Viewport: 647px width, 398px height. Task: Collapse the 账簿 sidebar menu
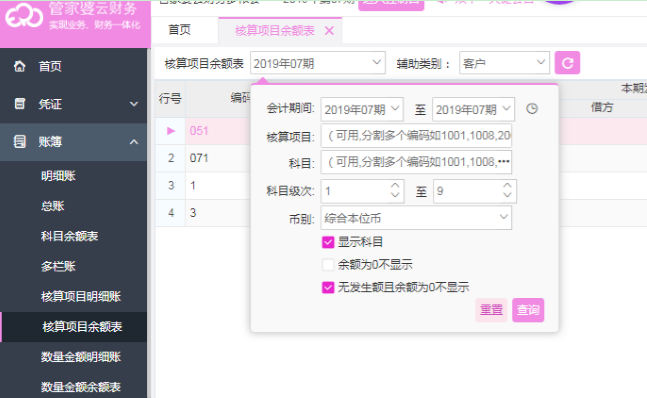tap(134, 142)
